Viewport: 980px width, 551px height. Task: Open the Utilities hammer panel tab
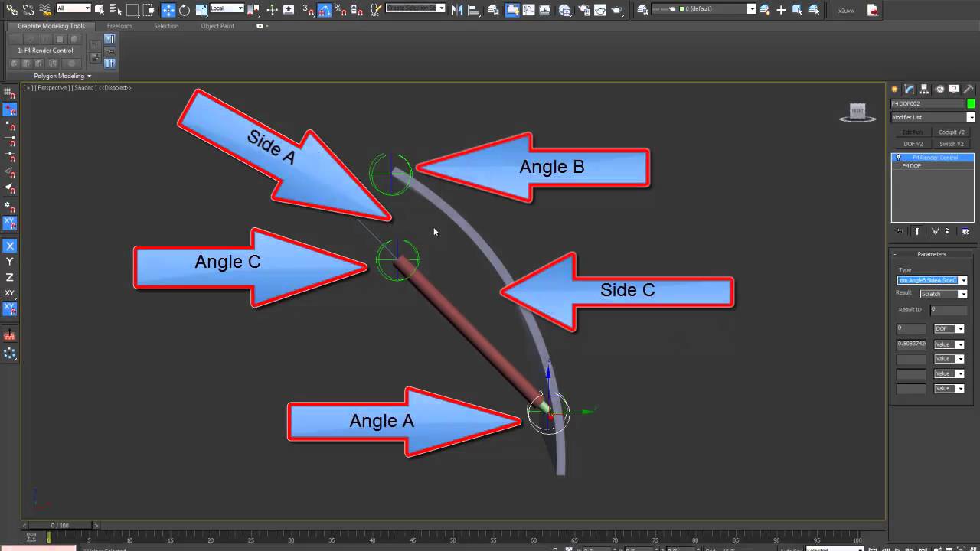969,90
